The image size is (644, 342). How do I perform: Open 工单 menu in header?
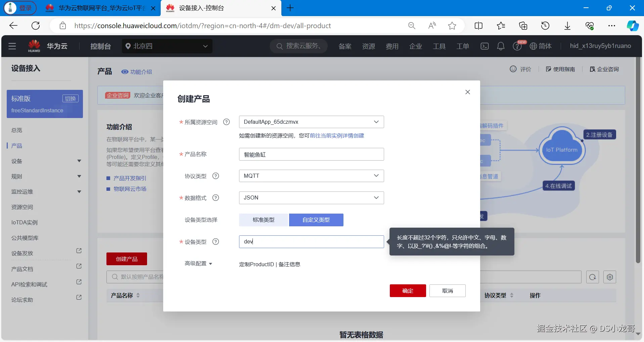[462, 46]
